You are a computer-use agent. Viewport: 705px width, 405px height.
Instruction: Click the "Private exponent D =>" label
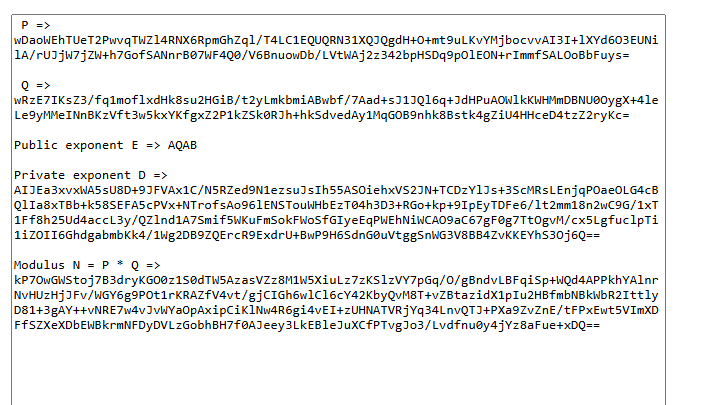[x=90, y=175]
